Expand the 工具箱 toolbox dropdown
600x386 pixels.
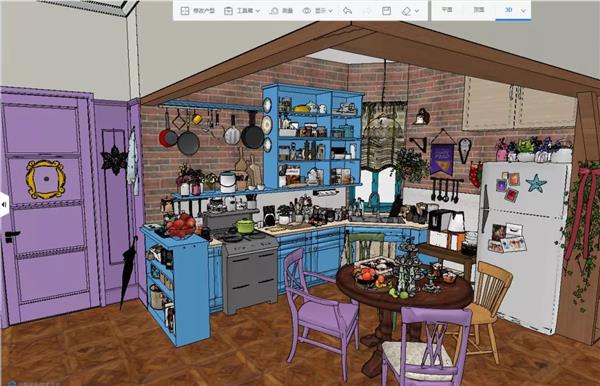[x=242, y=11]
